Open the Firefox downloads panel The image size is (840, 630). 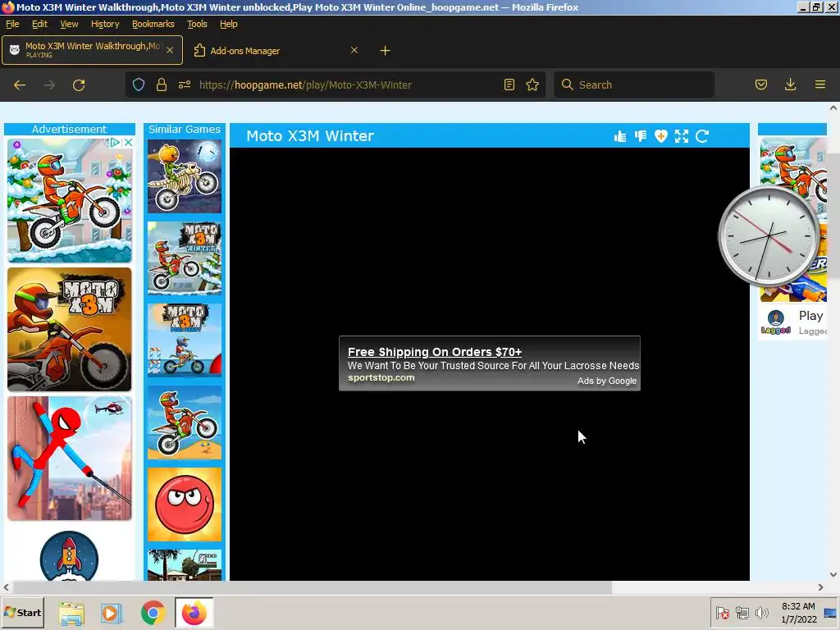tap(791, 84)
